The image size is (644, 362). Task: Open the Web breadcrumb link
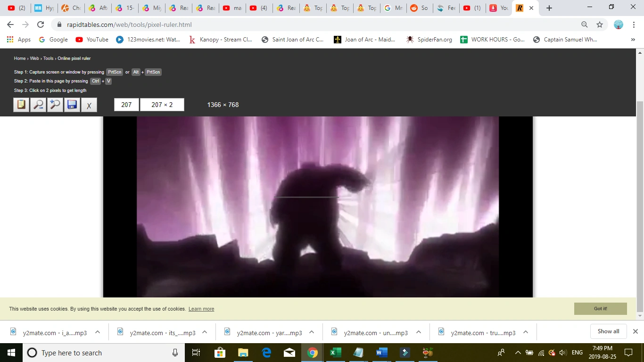34,58
